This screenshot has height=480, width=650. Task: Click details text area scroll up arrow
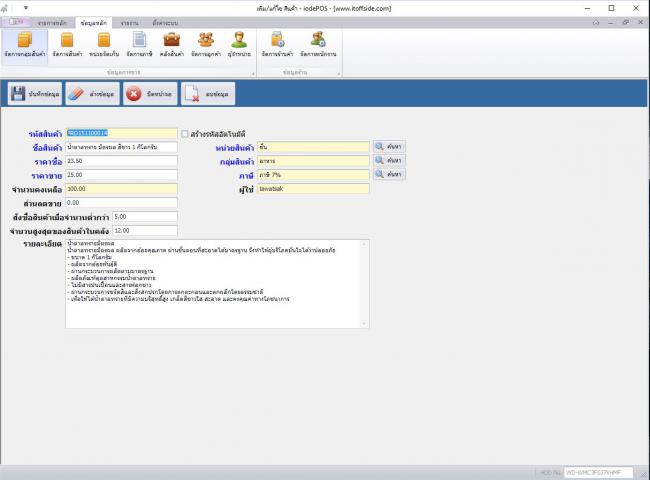[364, 244]
